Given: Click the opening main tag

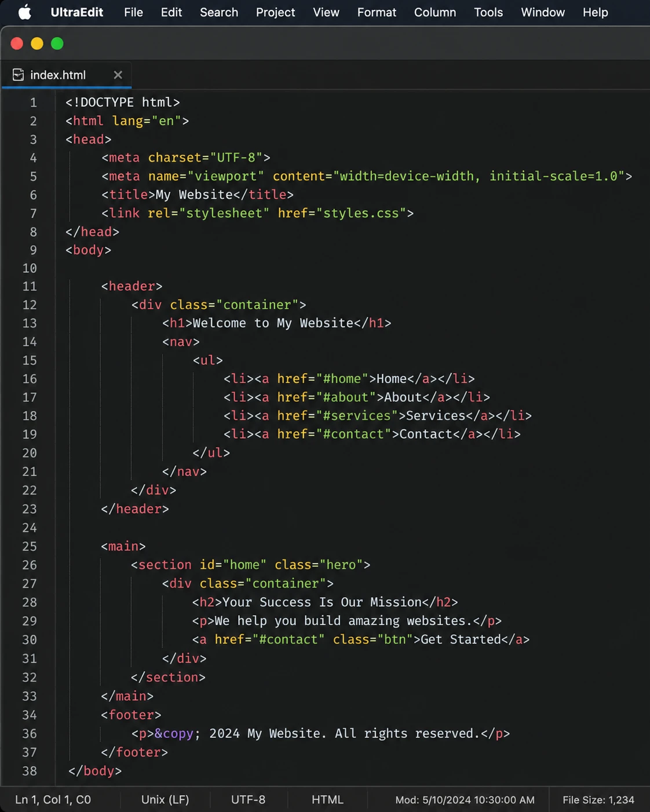Looking at the screenshot, I should [123, 547].
